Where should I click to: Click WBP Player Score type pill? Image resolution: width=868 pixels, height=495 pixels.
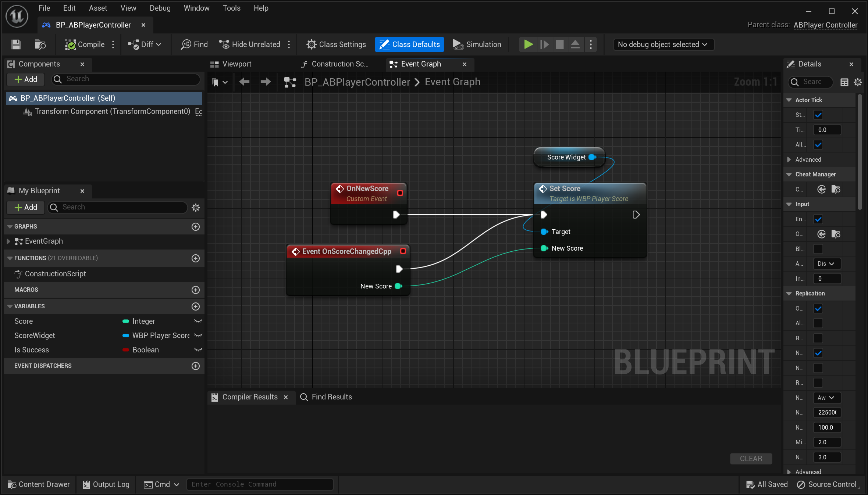126,336
